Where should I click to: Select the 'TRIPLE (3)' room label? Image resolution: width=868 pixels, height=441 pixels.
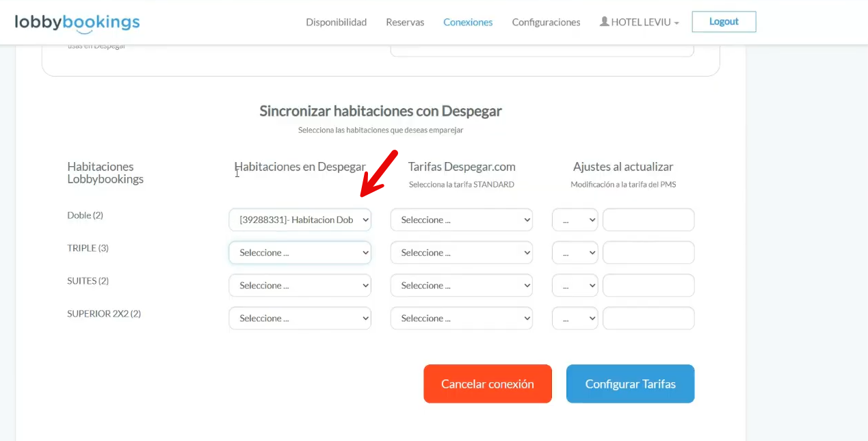[x=88, y=248]
